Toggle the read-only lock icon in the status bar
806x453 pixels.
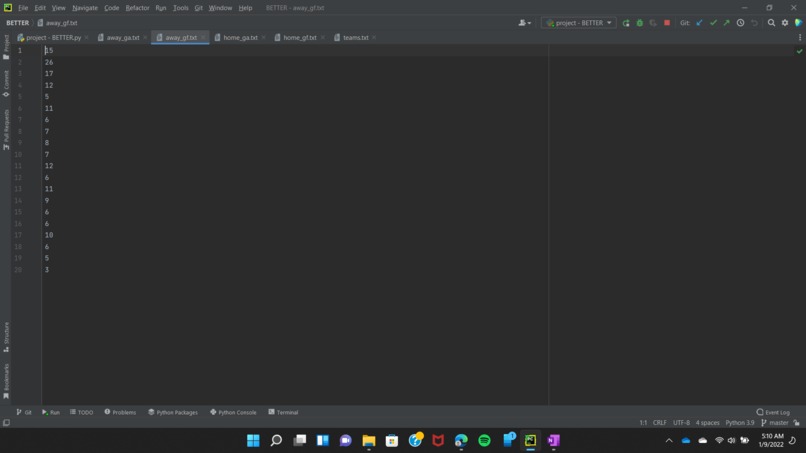797,423
